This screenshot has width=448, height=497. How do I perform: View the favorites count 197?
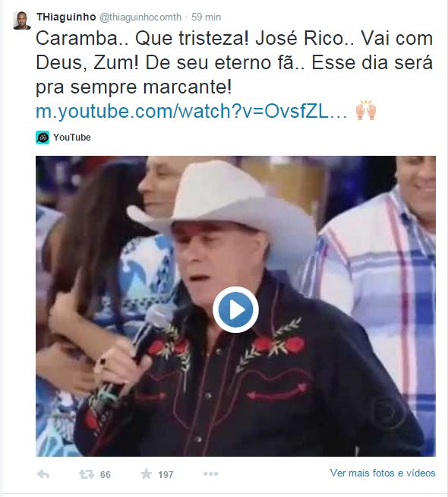(166, 474)
